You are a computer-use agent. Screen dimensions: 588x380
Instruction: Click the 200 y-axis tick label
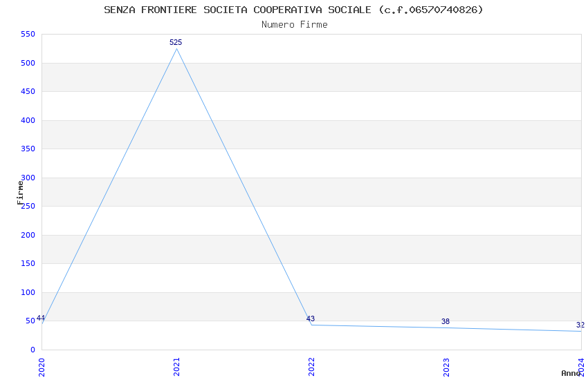click(28, 235)
